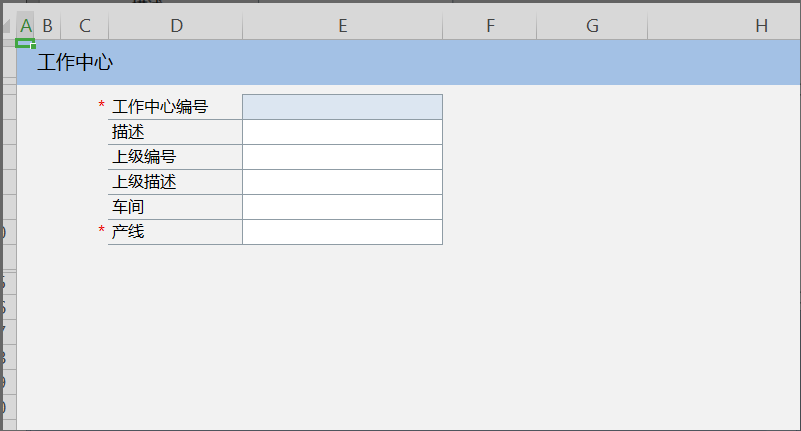Image resolution: width=801 pixels, height=431 pixels.
Task: Activate the 产线 input field
Action: point(342,232)
